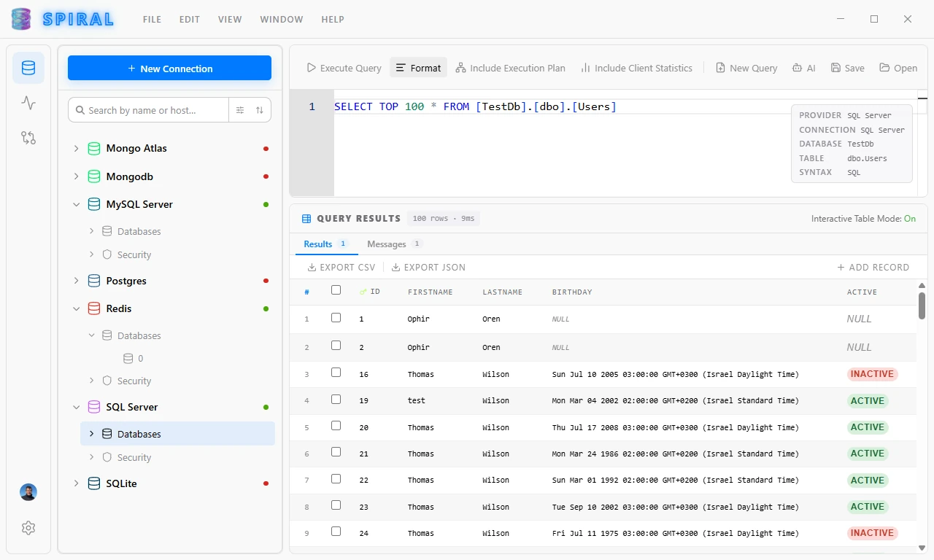Click Mongo Atlas database icon

[94, 148]
